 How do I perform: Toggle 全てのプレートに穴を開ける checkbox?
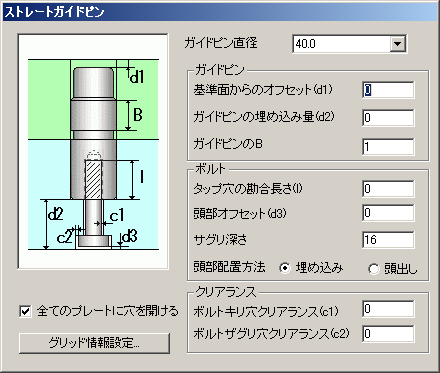[x=25, y=311]
